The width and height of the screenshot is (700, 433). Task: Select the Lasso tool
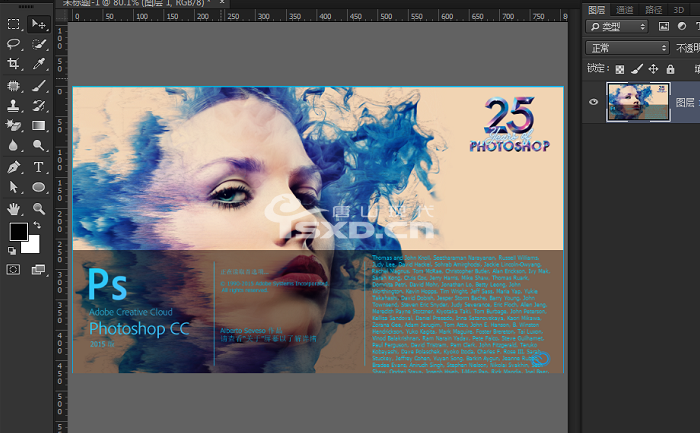[13, 44]
